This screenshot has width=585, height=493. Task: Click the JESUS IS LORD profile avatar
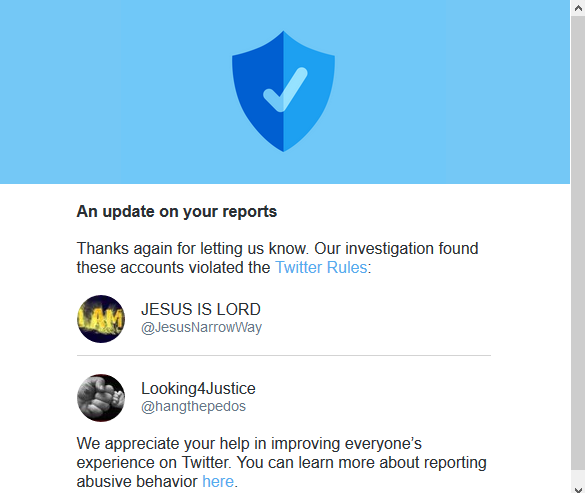tap(101, 319)
